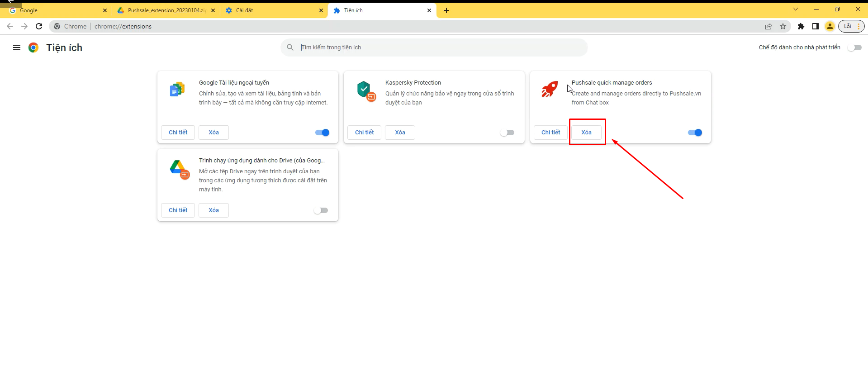Viewport: 868px width, 375px height.
Task: Open Kaspersky Protection Chi tiết details
Action: coord(364,133)
